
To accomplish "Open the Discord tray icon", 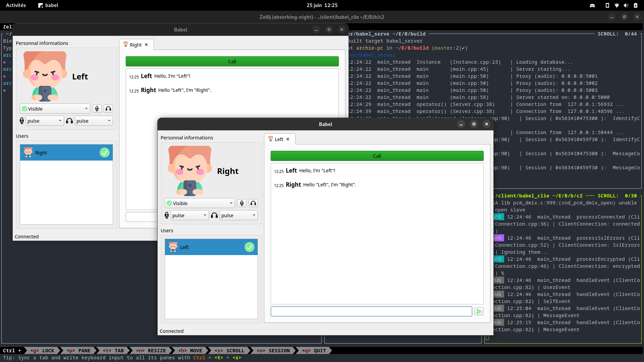I will tap(592, 5).
